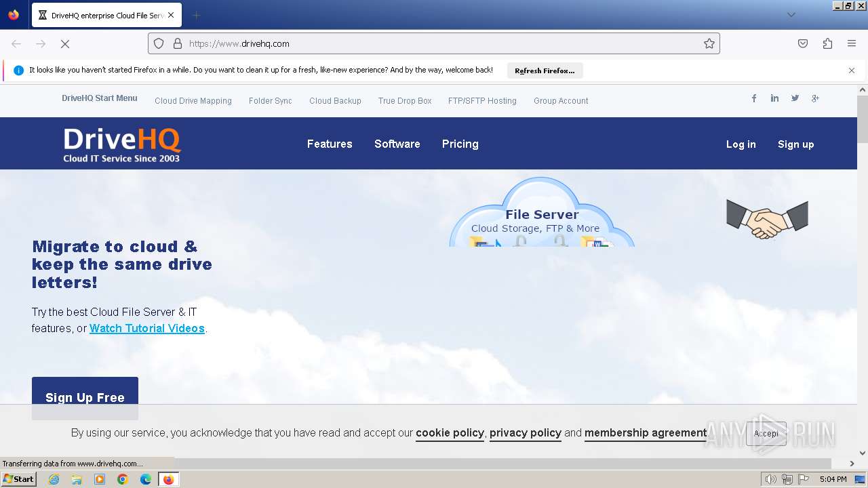
Task: Visit DriveHQ Twitter page icon
Action: tap(795, 98)
